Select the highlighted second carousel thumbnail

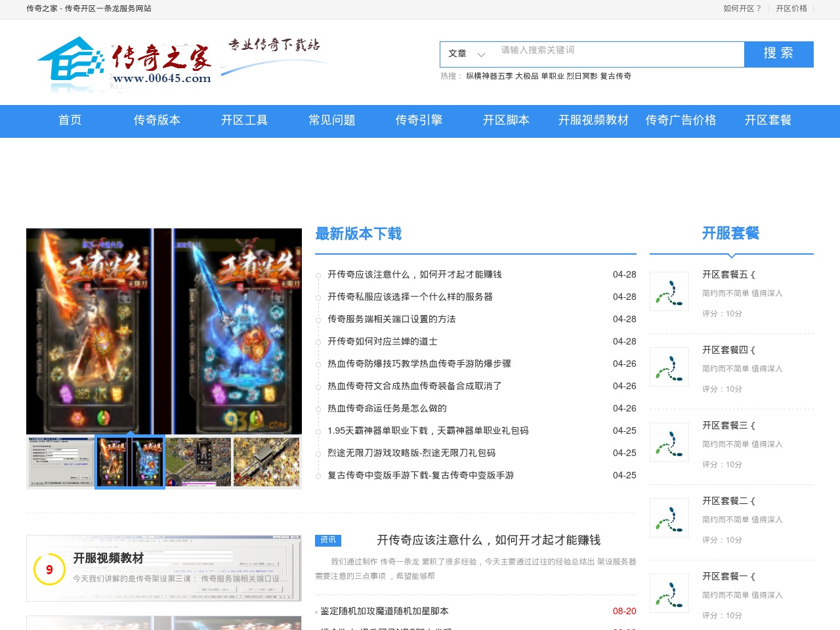[x=130, y=462]
